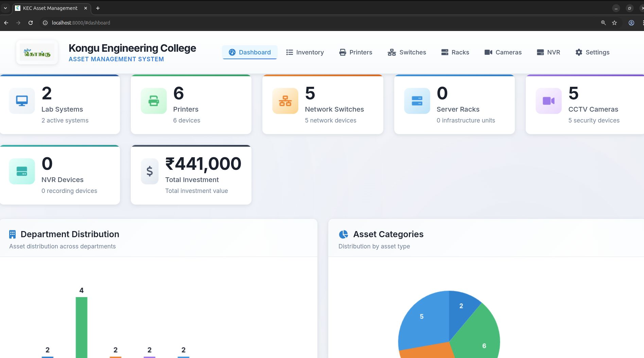The width and height of the screenshot is (644, 358).
Task: Click the Switches network icon in navbar
Action: (x=391, y=52)
